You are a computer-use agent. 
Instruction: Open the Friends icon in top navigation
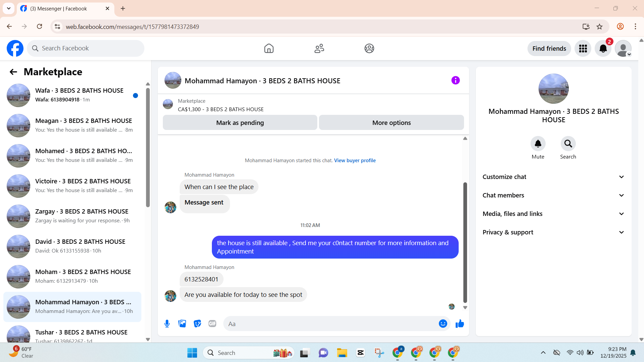tap(319, 48)
